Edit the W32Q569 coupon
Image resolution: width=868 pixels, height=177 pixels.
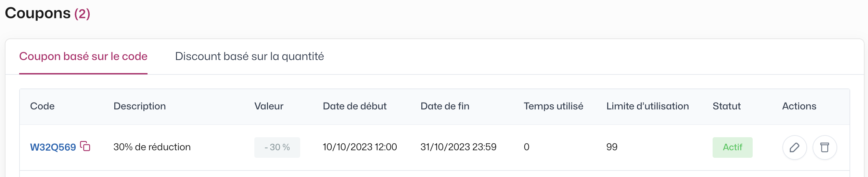794,147
